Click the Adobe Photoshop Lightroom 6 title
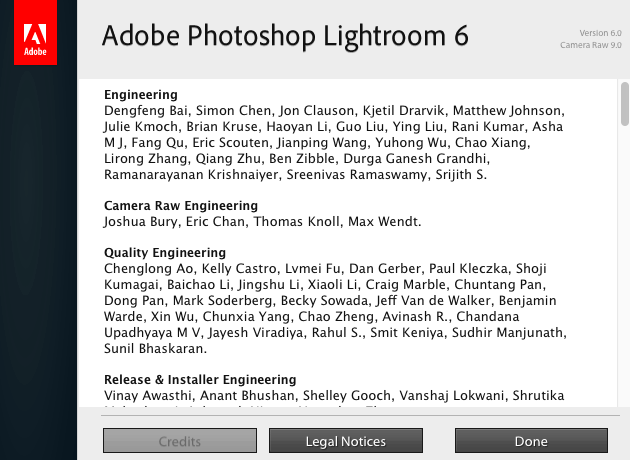Image resolution: width=630 pixels, height=460 pixels. (285, 36)
